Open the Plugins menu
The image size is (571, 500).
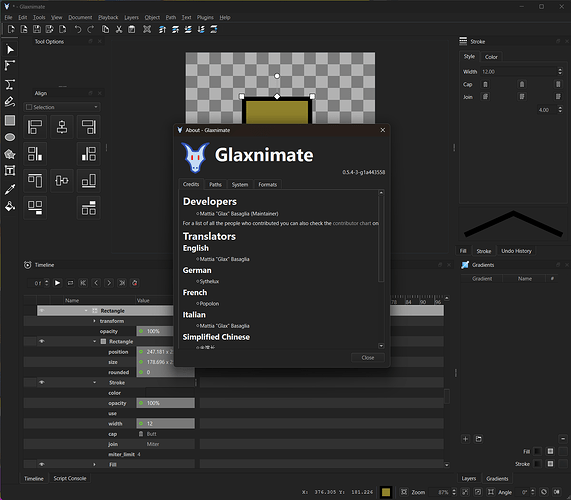(x=205, y=17)
